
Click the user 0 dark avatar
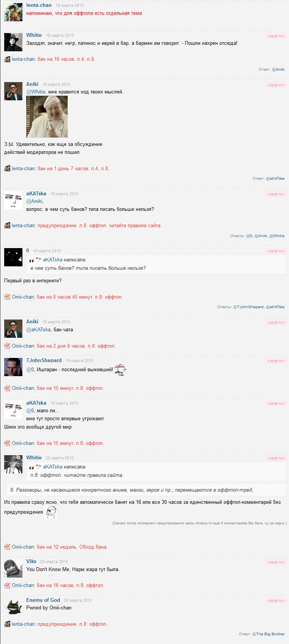13,257
